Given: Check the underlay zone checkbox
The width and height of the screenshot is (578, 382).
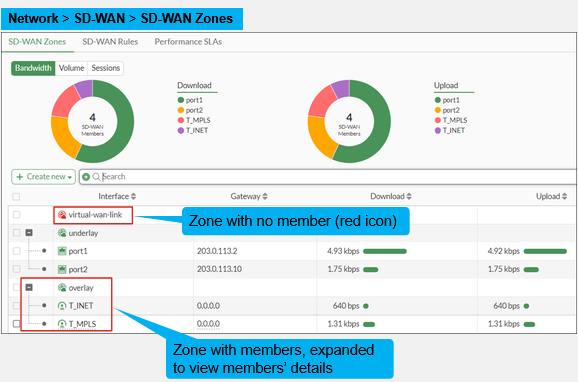Looking at the screenshot, I should click(x=16, y=233).
